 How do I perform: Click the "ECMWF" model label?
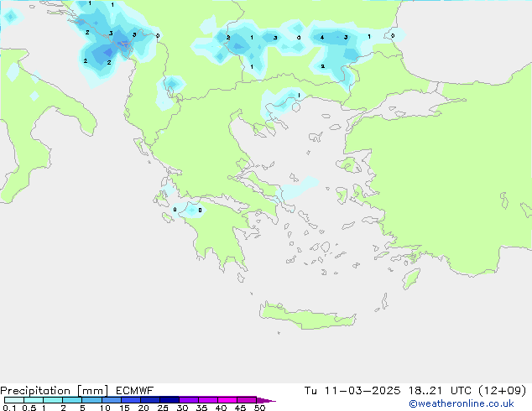coord(134,391)
